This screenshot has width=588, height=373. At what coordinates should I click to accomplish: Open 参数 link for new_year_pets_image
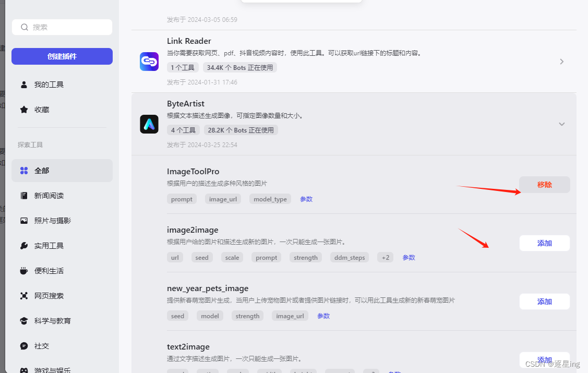[x=323, y=316]
